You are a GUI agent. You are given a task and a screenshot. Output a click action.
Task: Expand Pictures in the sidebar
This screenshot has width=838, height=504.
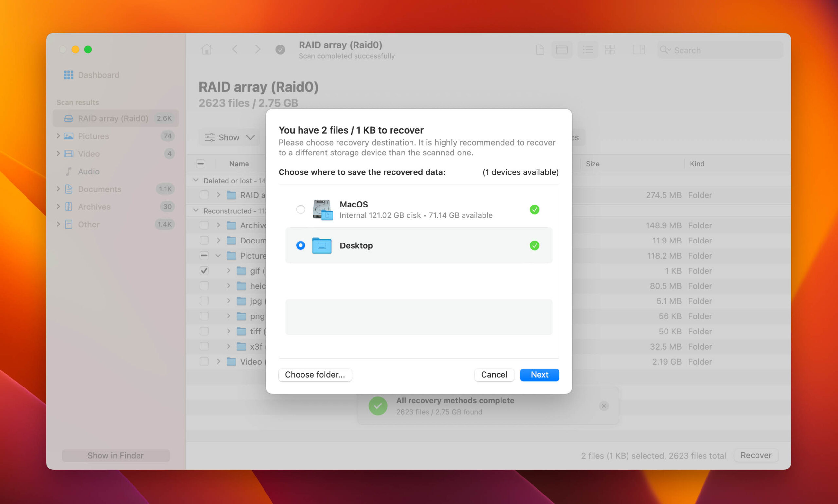[x=58, y=136]
